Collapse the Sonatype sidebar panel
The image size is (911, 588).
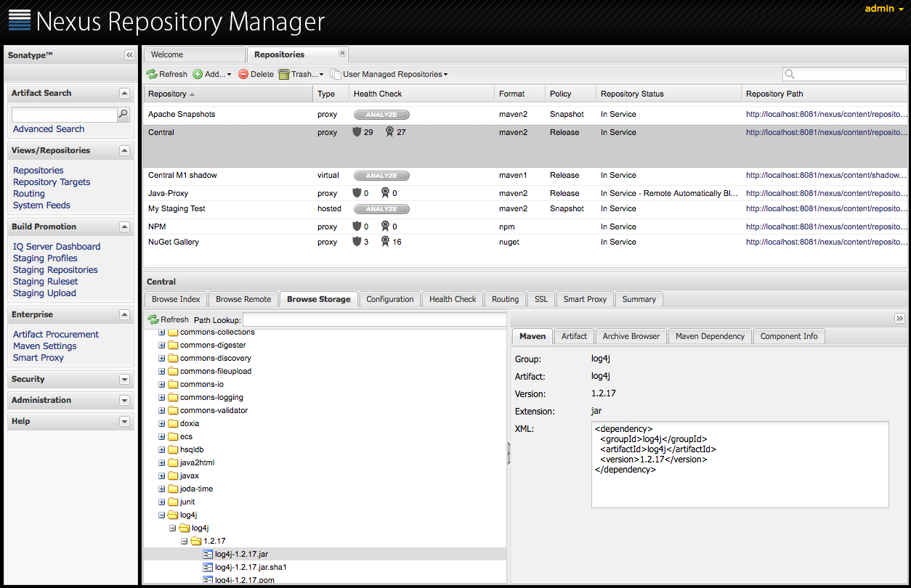(x=129, y=55)
